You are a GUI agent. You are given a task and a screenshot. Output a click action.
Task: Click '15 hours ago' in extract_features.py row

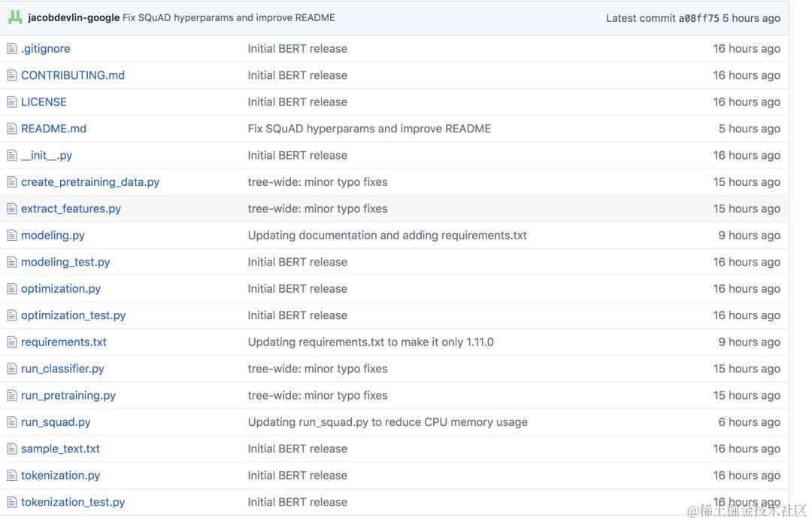click(x=747, y=209)
